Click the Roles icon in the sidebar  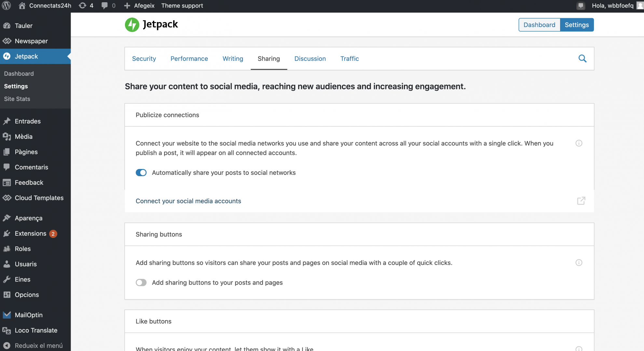pos(7,249)
